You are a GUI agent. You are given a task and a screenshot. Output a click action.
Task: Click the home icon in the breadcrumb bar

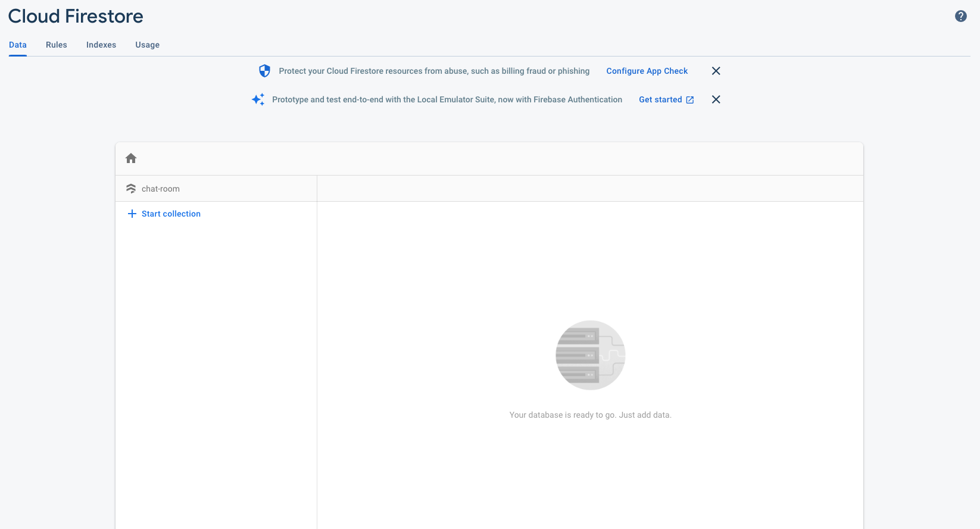pyautogui.click(x=131, y=158)
